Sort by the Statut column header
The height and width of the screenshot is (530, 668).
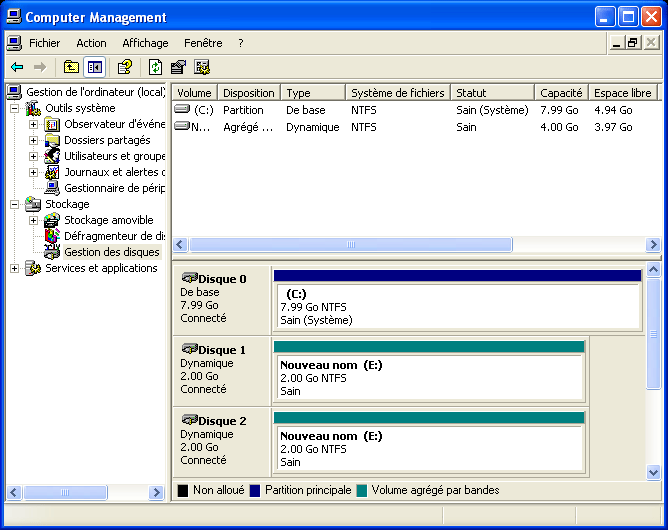pyautogui.click(x=492, y=93)
